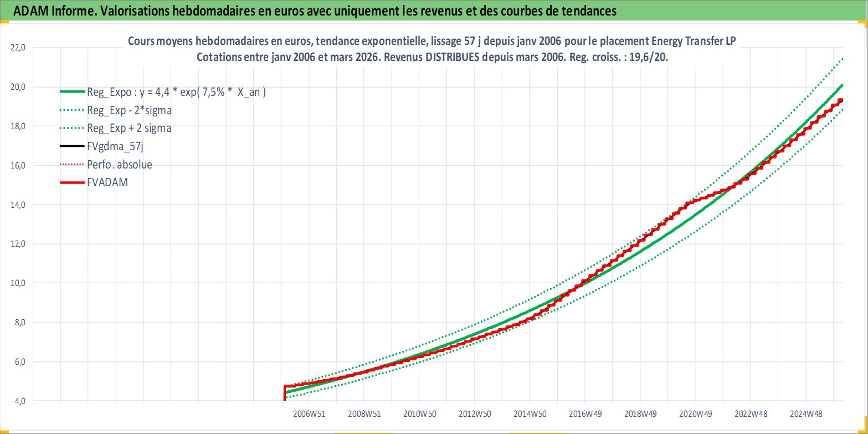Screen dimensions: 868x434
Task: Click the '2024W48' x-axis label
Action: pyautogui.click(x=805, y=413)
